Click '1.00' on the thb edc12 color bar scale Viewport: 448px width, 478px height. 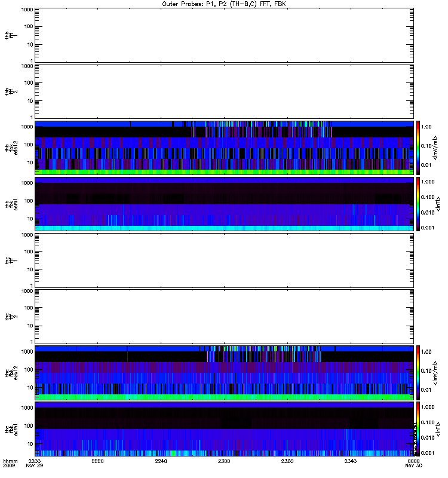[x=426, y=127]
